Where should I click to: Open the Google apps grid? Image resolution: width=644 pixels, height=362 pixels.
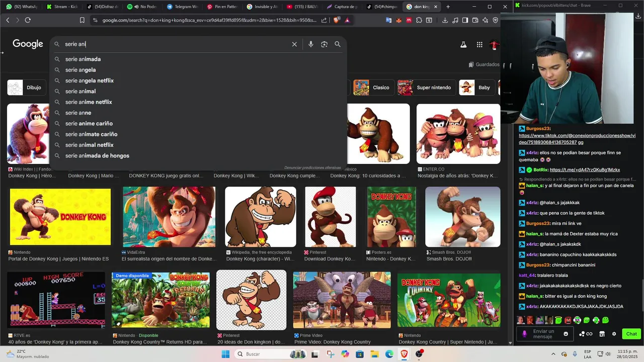[x=479, y=45]
